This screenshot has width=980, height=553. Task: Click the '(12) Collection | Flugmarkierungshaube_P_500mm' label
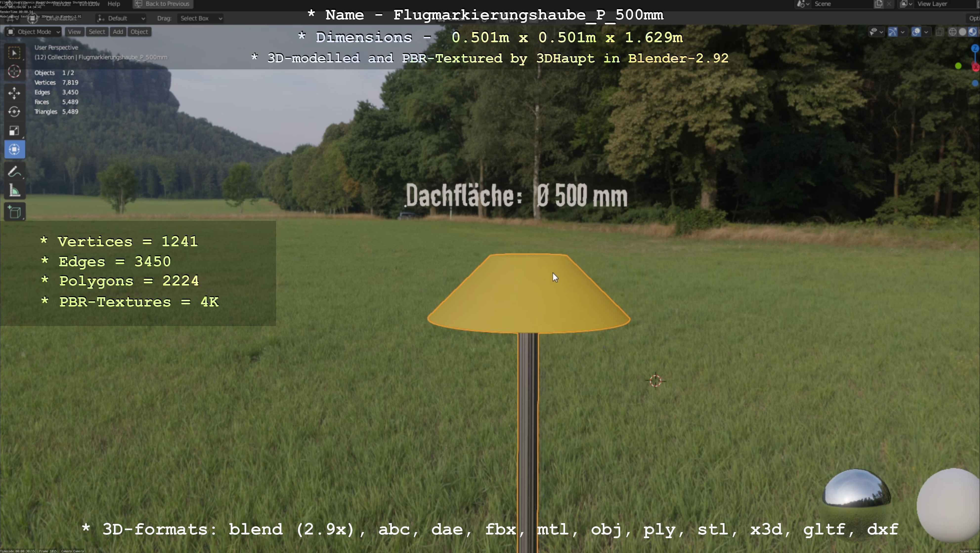pyautogui.click(x=101, y=57)
